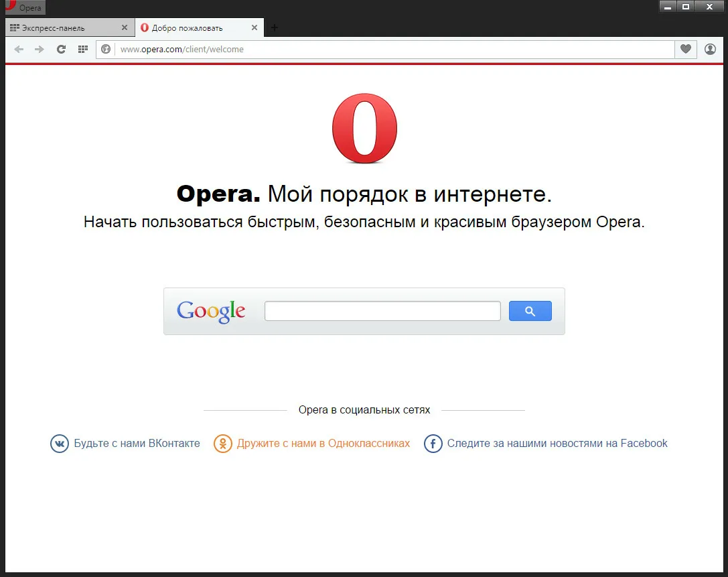
Task: Open the Facebook news link
Action: [x=557, y=443]
